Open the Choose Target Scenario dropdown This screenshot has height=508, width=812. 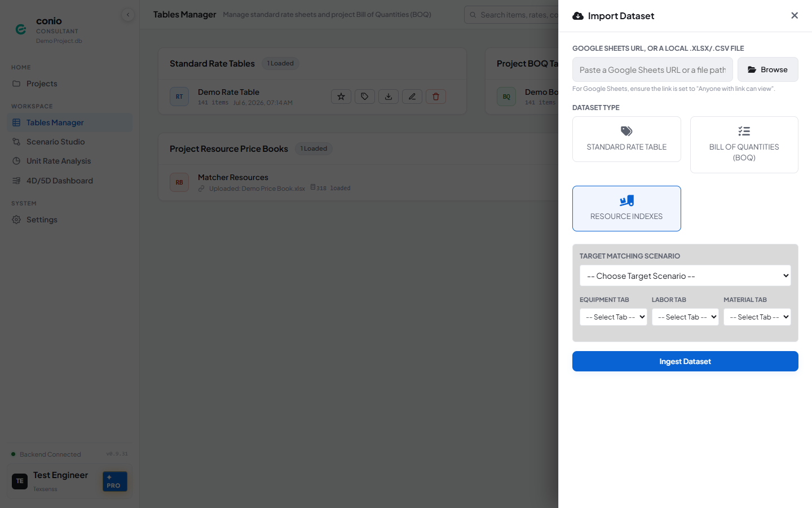coord(685,276)
